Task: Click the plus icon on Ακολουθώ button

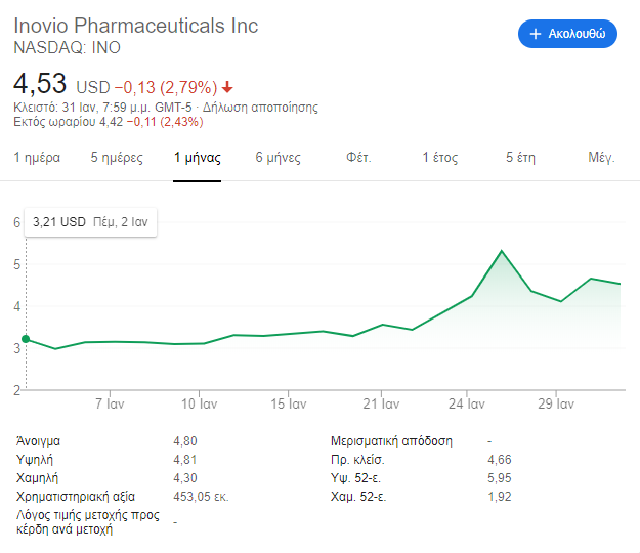Action: pyautogui.click(x=535, y=34)
